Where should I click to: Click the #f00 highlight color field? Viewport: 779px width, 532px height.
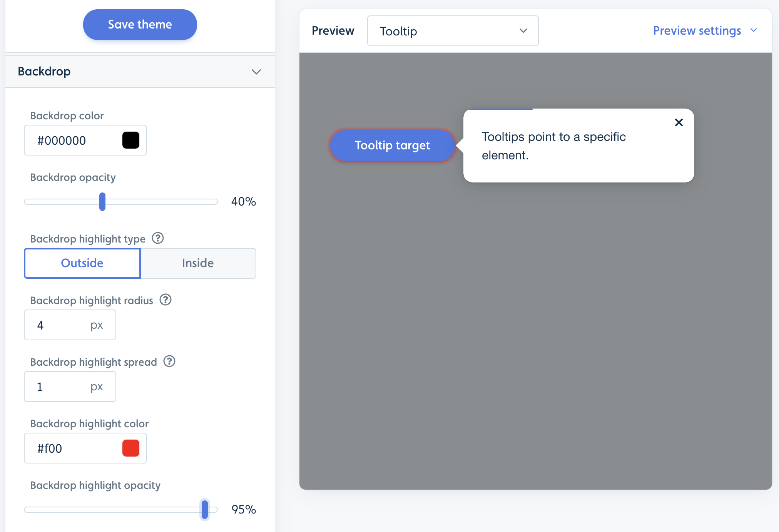click(x=85, y=448)
